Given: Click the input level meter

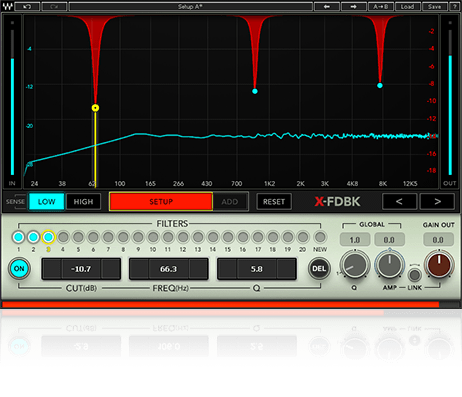Looking at the screenshot, I should [x=12, y=103].
